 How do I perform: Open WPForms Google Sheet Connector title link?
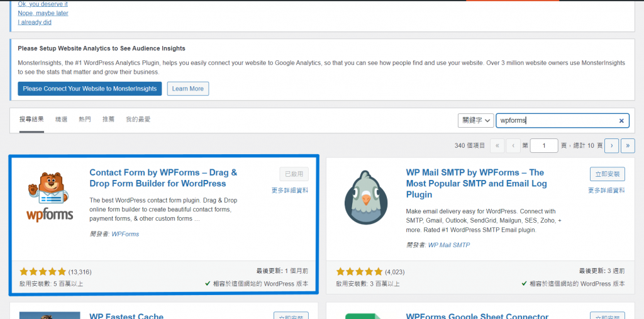pos(477,316)
